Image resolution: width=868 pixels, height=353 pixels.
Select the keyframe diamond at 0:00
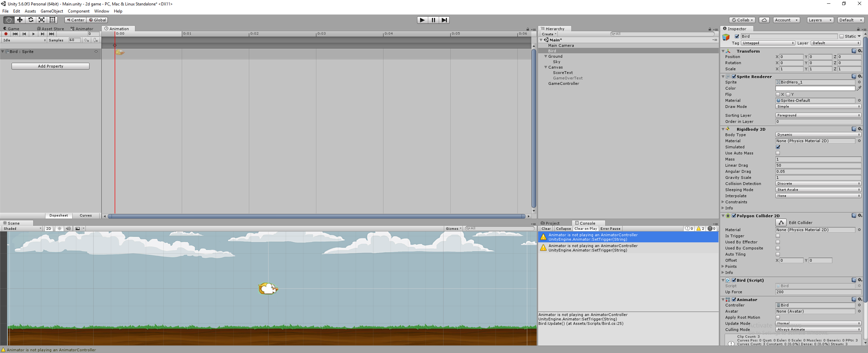click(x=115, y=45)
